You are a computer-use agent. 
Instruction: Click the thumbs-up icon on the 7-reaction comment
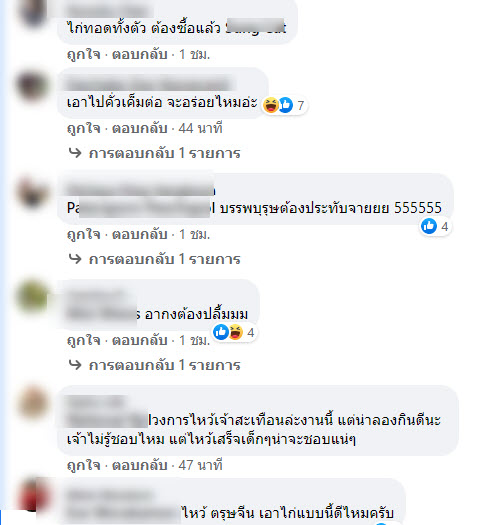click(x=286, y=105)
